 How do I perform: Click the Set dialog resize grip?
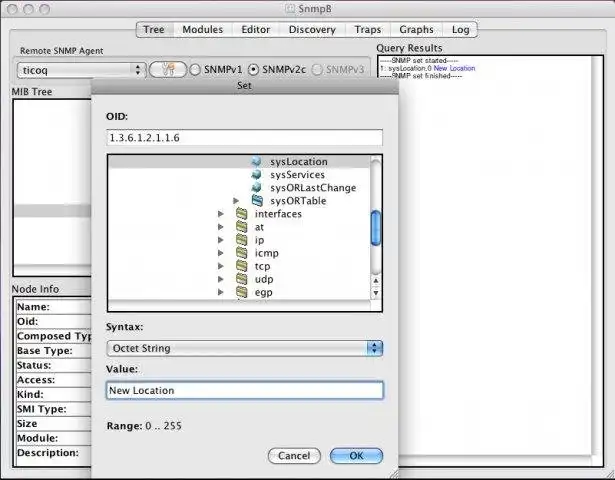[x=393, y=474]
